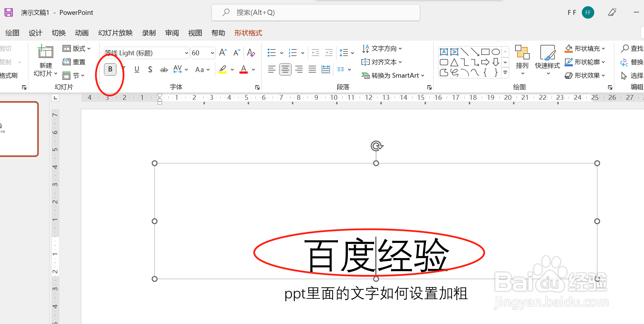Screen dimensions: 644x324
Task: Select the triangle shape
Action: pyautogui.click(x=454, y=62)
